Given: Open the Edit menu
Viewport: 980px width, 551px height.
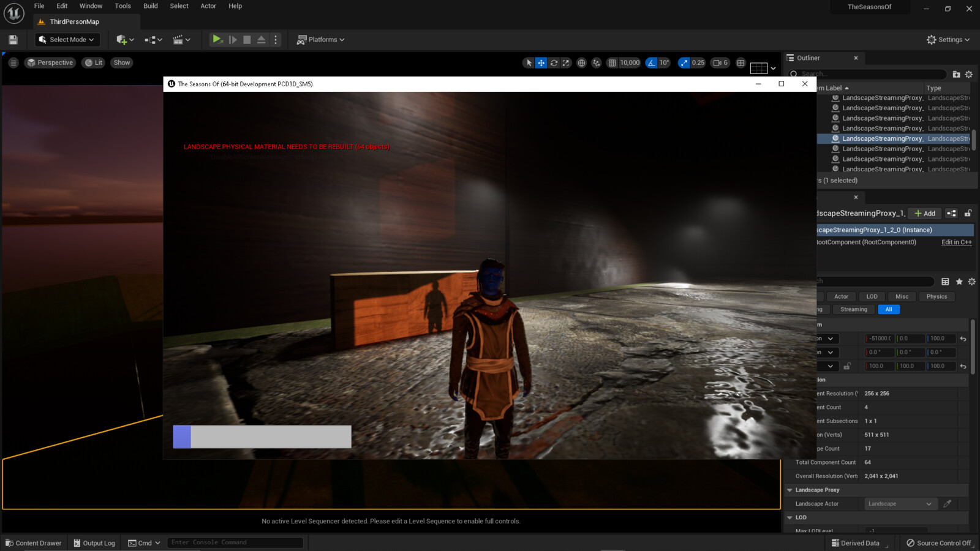Looking at the screenshot, I should 62,6.
